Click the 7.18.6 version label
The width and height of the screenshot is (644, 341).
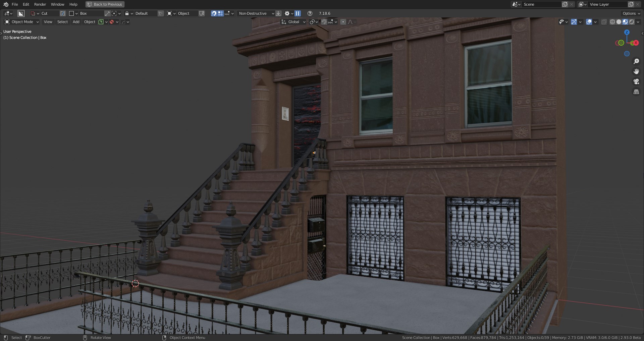pos(324,13)
